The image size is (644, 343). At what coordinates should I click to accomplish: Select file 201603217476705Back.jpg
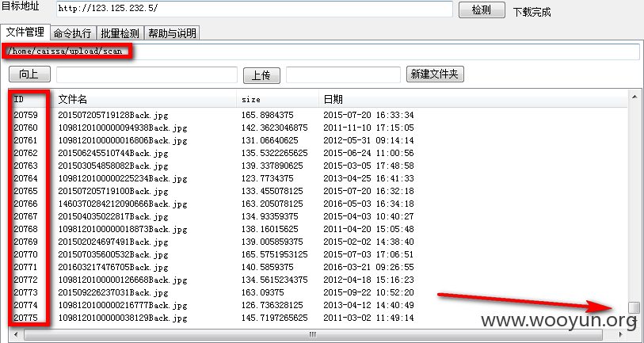coord(113,268)
